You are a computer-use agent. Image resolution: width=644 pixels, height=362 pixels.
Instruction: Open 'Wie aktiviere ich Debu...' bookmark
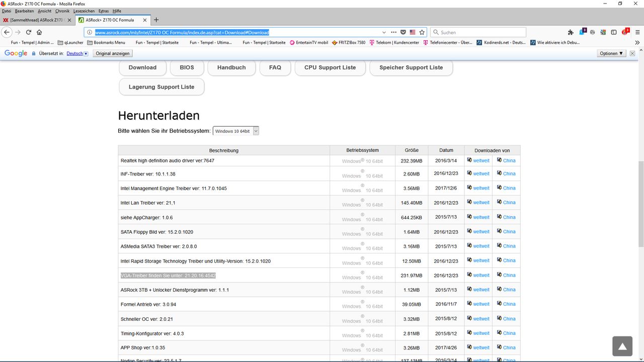(555, 43)
